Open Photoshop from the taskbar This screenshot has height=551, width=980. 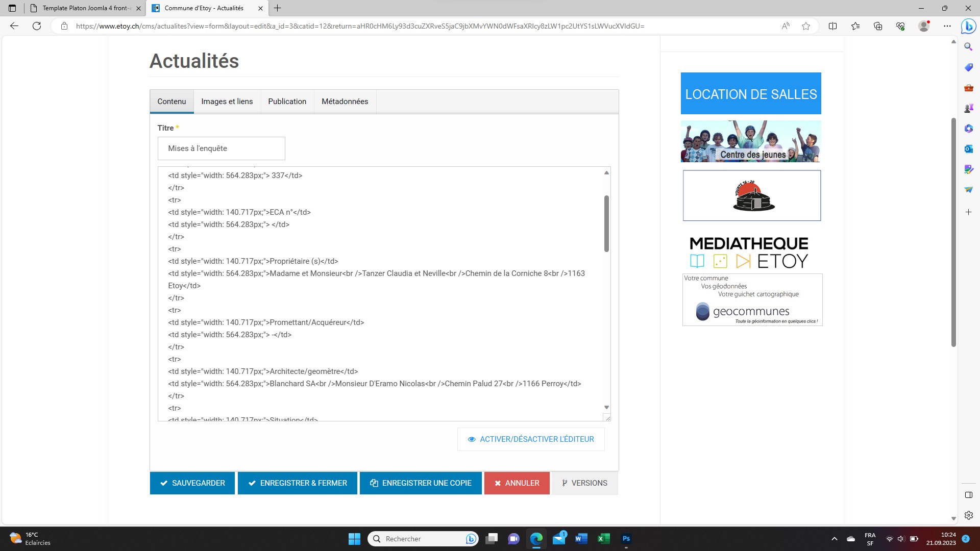626,539
